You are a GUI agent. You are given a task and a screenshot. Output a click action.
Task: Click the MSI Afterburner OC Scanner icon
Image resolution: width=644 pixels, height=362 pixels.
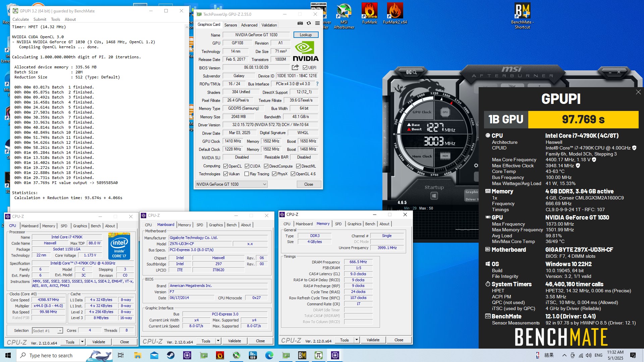click(x=411, y=72)
